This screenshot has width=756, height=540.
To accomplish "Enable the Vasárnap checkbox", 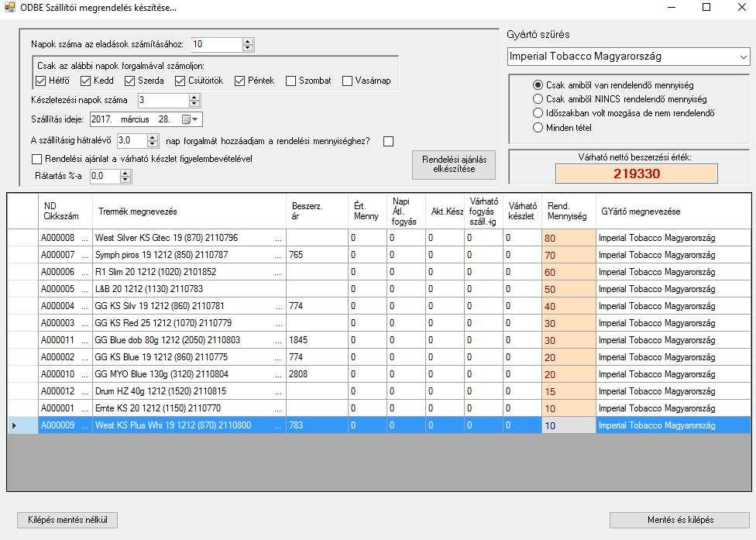I will tap(347, 81).
